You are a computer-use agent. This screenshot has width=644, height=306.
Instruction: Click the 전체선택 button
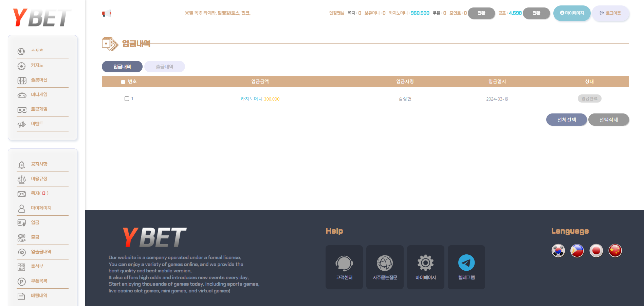[566, 120]
